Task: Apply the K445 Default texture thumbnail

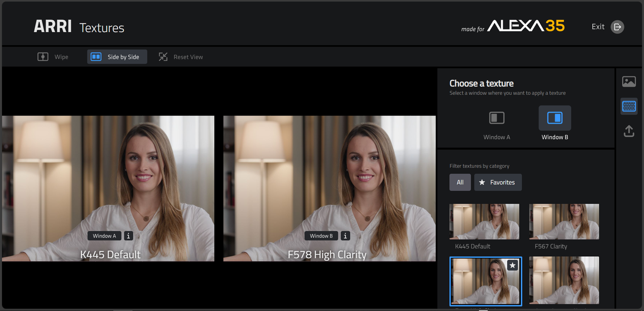Action: (x=484, y=222)
